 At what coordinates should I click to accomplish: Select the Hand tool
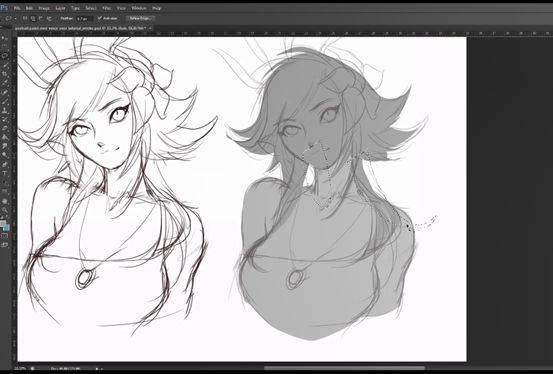(x=5, y=202)
